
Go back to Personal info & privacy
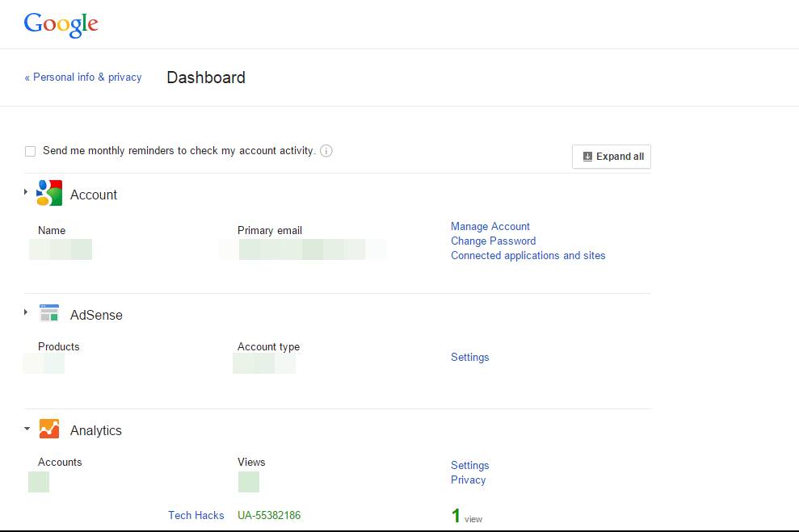tap(83, 77)
